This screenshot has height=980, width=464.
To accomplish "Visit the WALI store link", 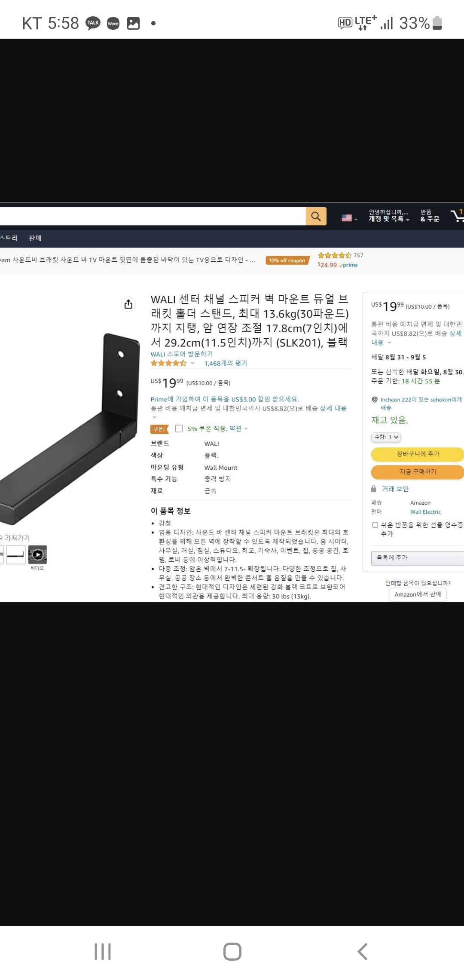I will [x=182, y=354].
